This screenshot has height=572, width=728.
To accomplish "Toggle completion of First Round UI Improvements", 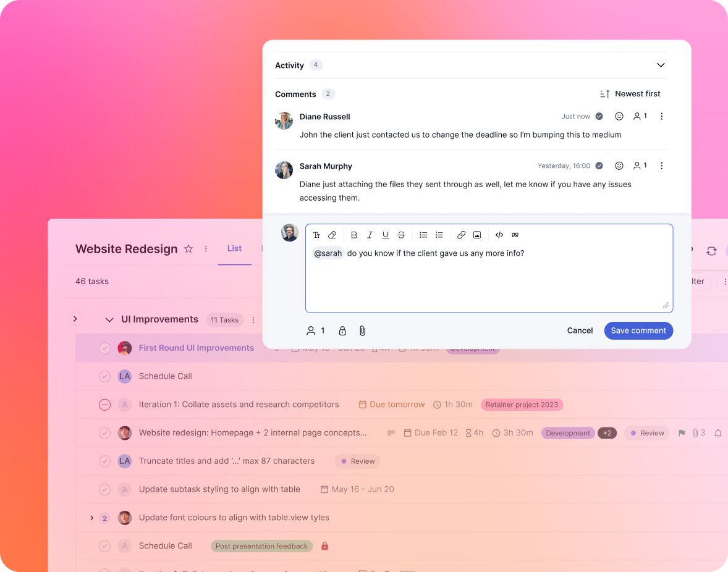I will [x=105, y=348].
